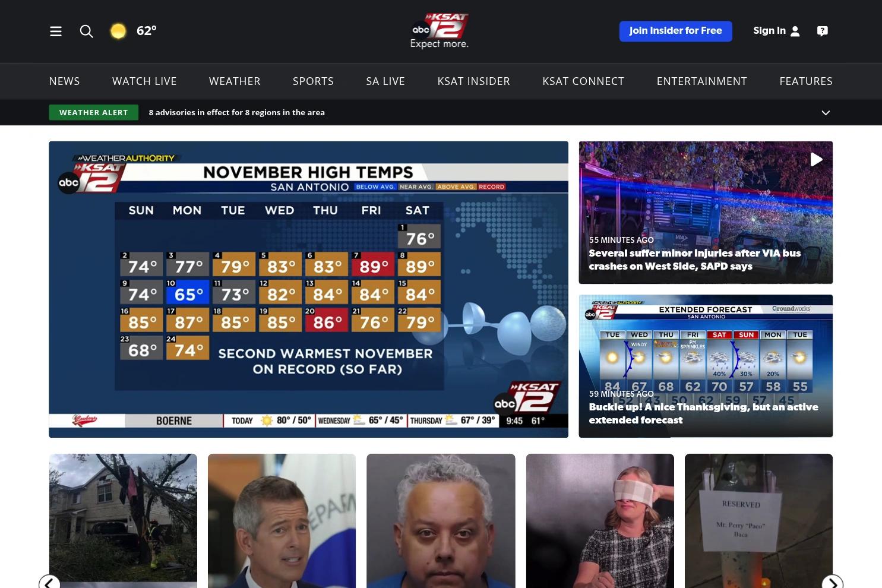Play the VIA bus crash video

817,159
